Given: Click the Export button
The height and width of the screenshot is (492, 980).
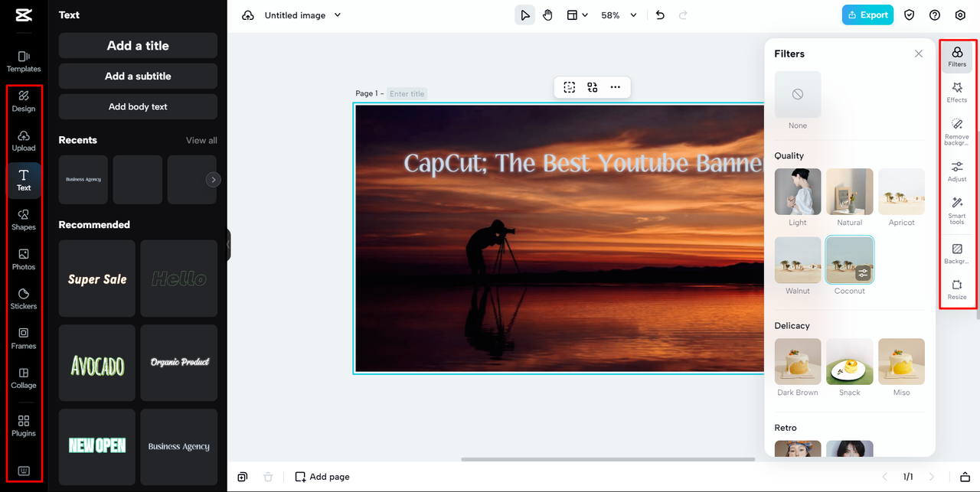Looking at the screenshot, I should (x=867, y=15).
